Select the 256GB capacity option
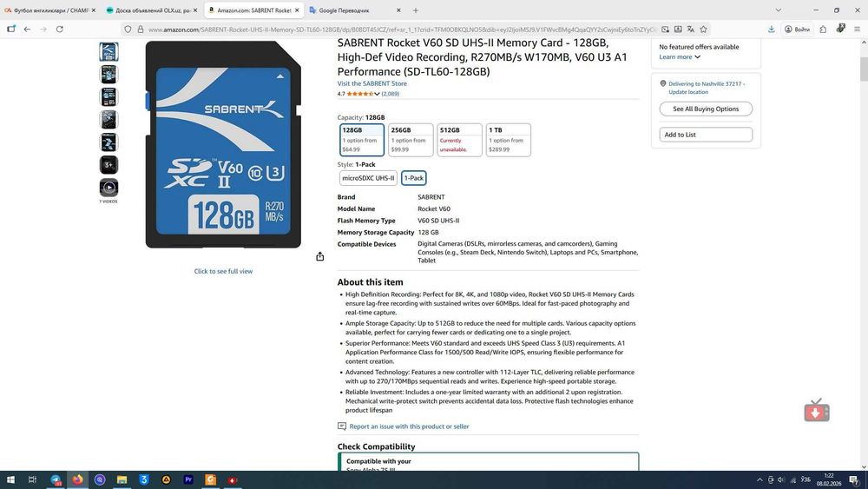This screenshot has height=489, width=868. pos(411,140)
